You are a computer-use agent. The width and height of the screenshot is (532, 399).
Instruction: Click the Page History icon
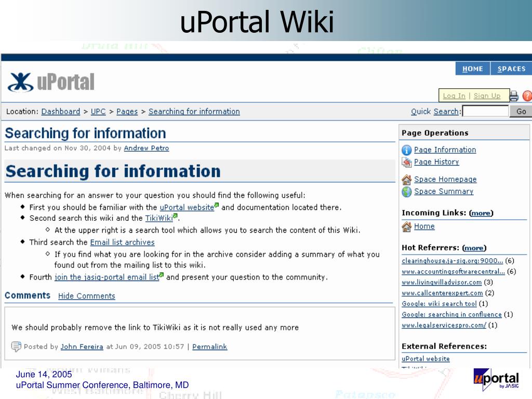(406, 162)
